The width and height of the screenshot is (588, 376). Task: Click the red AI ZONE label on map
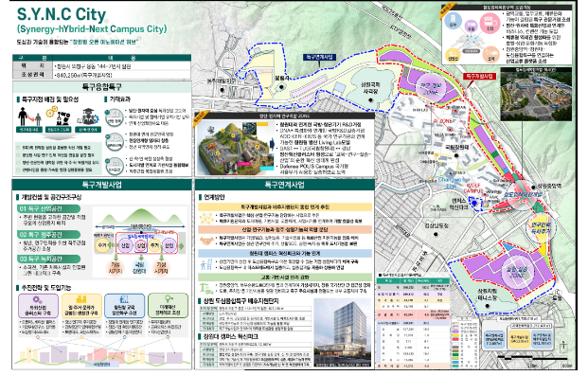(x=443, y=121)
